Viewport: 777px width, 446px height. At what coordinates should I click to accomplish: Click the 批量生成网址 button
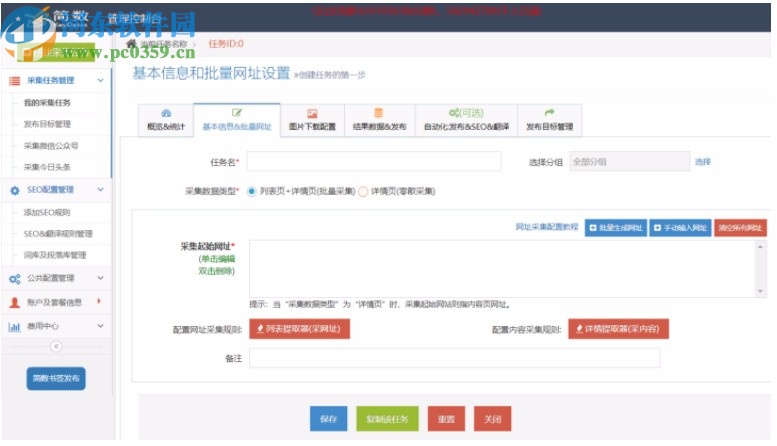point(616,228)
